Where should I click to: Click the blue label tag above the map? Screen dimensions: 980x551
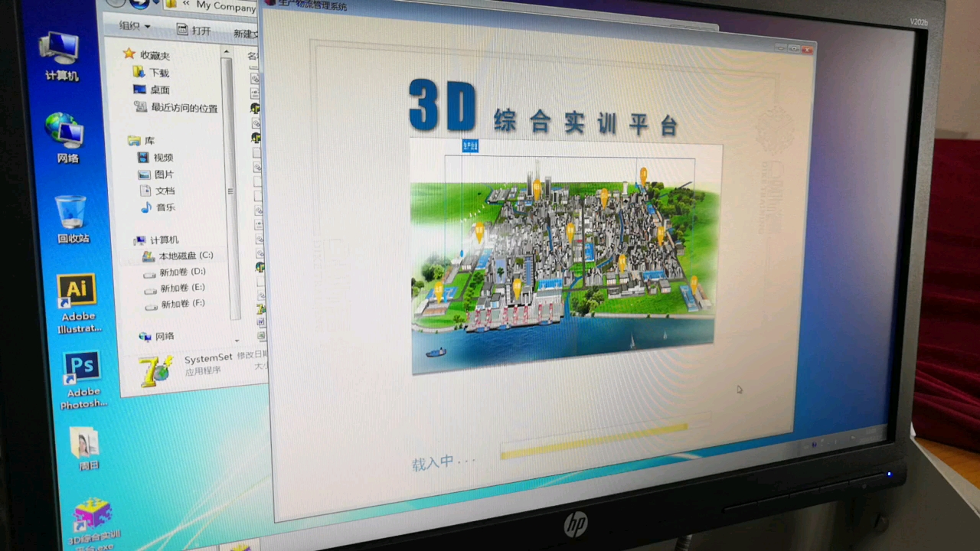tap(470, 145)
